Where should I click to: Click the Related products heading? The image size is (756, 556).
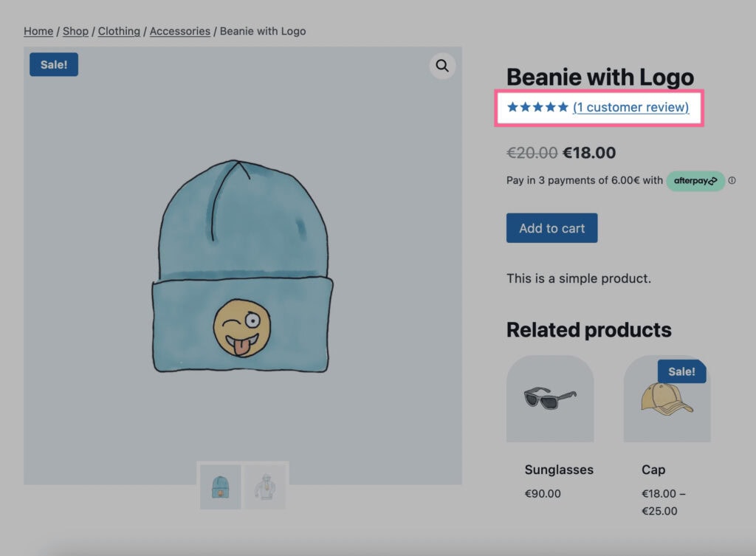(x=588, y=330)
